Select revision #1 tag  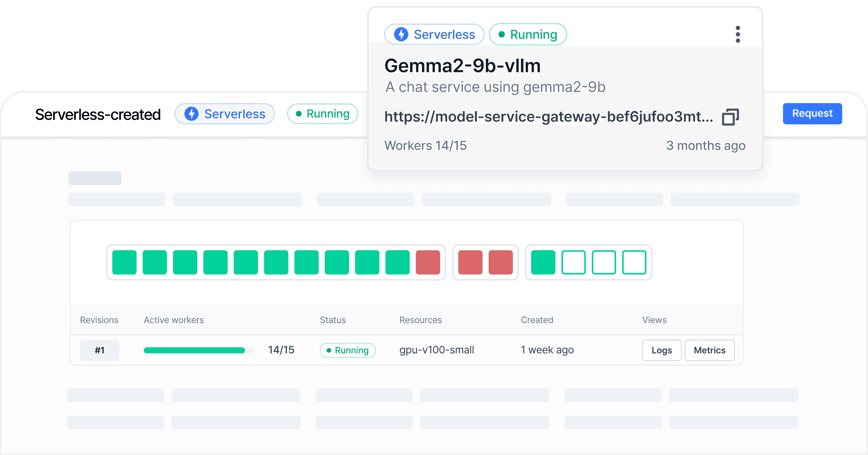[x=100, y=350]
